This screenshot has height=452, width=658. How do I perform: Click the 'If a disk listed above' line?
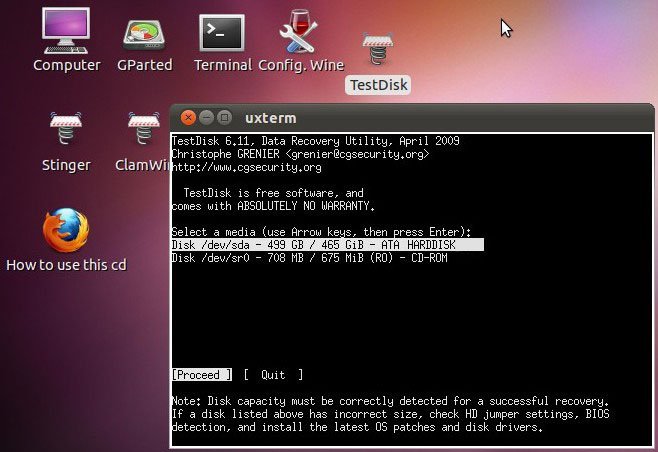390,414
